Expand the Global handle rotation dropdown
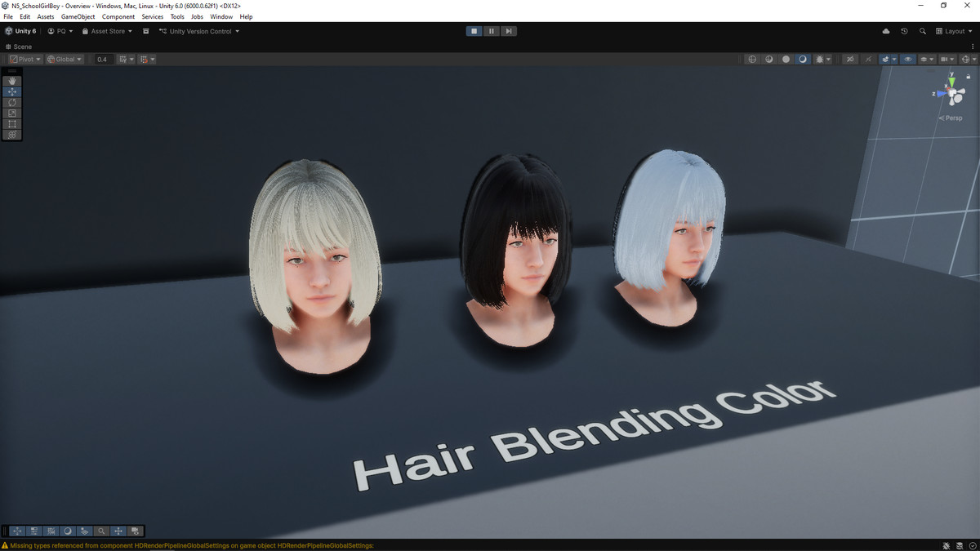Viewport: 980px width, 551px height. click(65, 60)
